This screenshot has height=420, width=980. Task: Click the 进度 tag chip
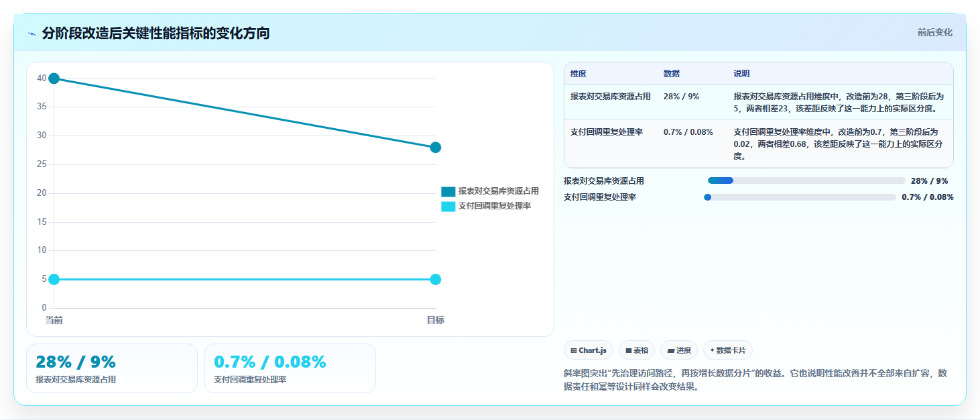[x=679, y=350]
